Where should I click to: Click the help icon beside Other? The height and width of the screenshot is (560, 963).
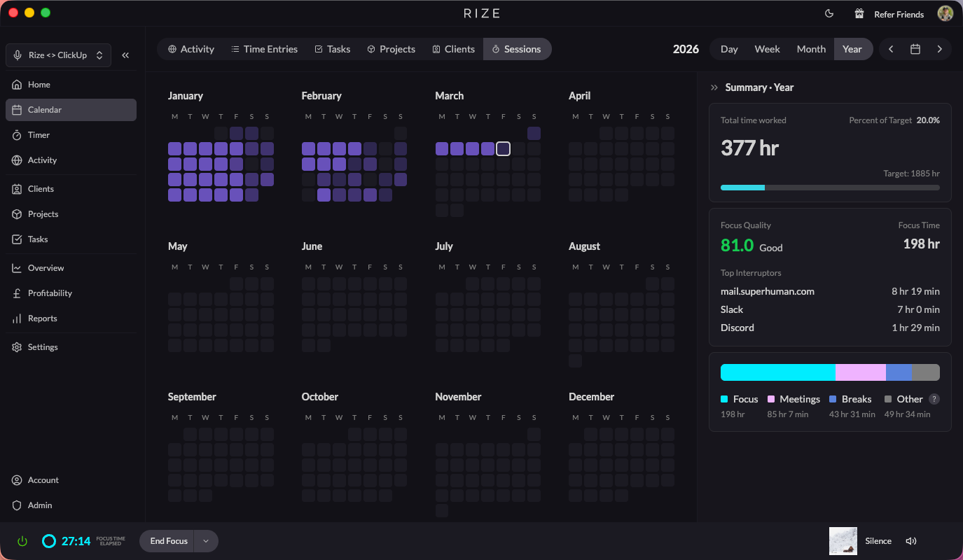(934, 399)
